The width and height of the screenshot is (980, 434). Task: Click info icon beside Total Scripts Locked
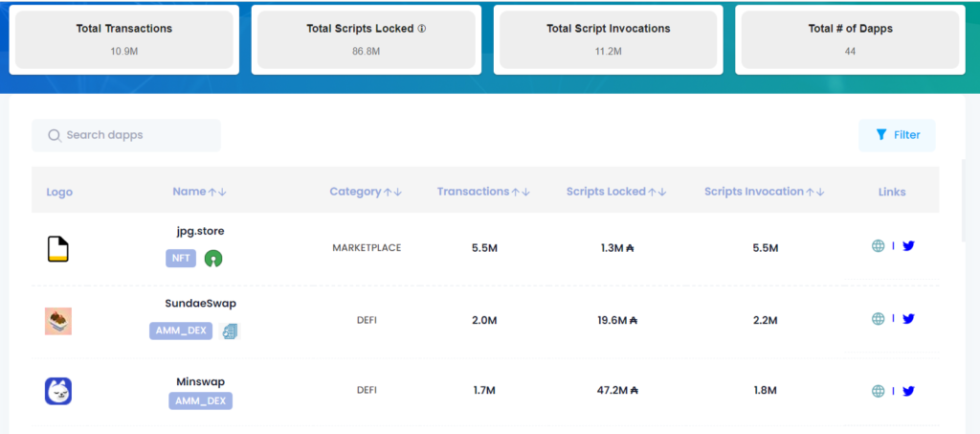coord(422,29)
